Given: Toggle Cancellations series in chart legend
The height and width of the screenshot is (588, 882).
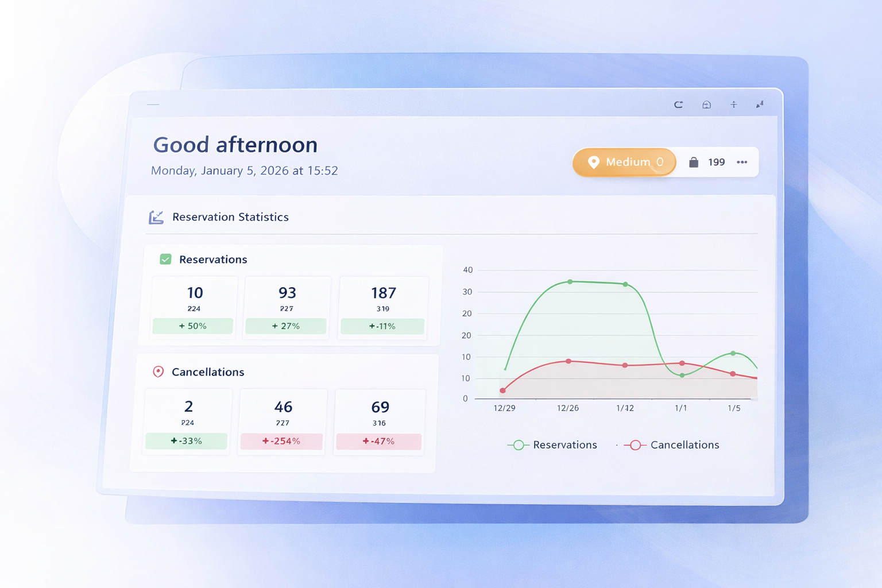Looking at the screenshot, I should pyautogui.click(x=672, y=445).
